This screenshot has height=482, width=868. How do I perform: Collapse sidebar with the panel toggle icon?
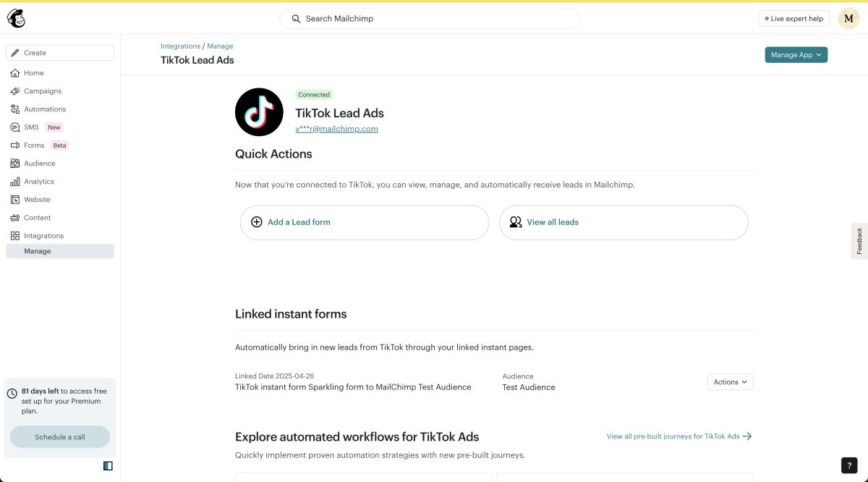108,466
